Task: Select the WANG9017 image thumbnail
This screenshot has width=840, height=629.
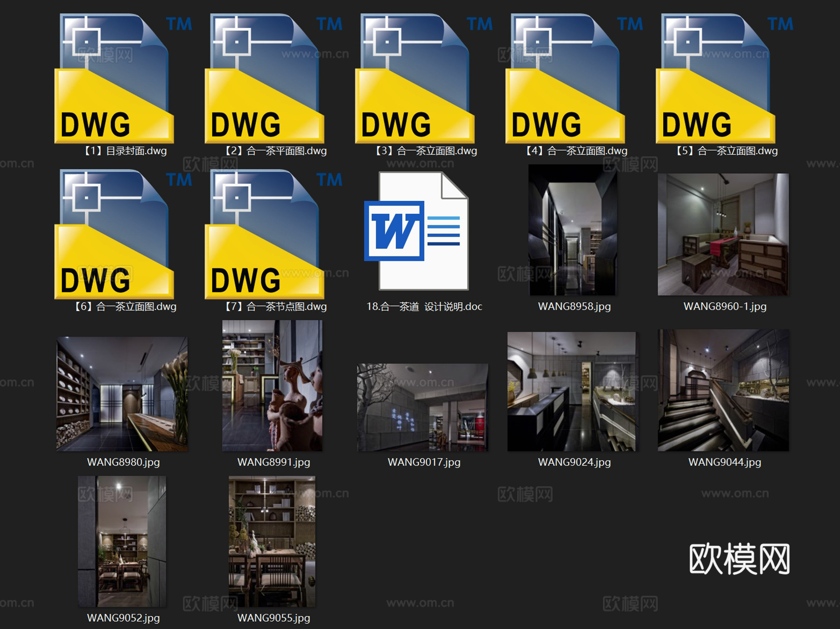Action: (x=423, y=408)
